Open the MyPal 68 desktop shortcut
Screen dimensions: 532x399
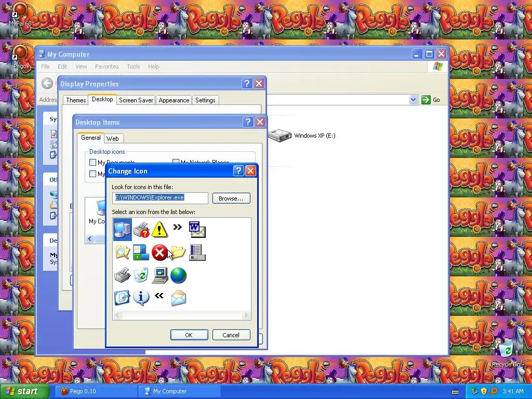(19, 15)
